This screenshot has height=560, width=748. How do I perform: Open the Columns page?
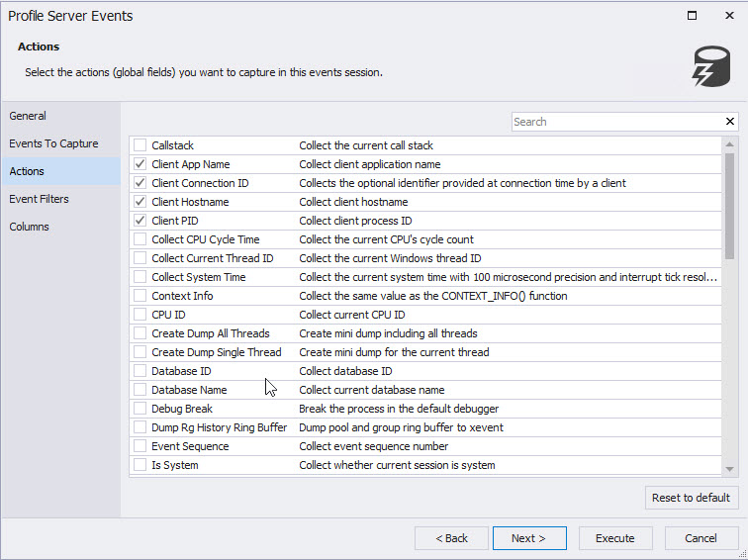pos(30,227)
